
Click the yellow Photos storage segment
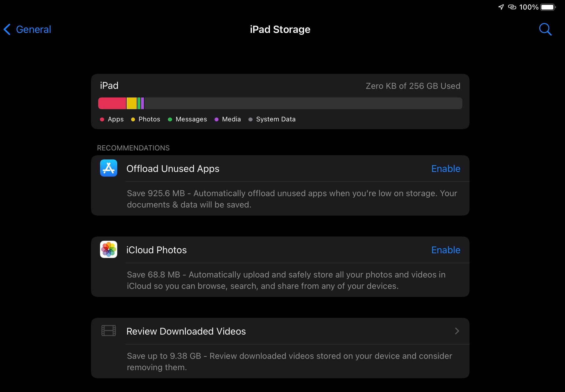131,103
